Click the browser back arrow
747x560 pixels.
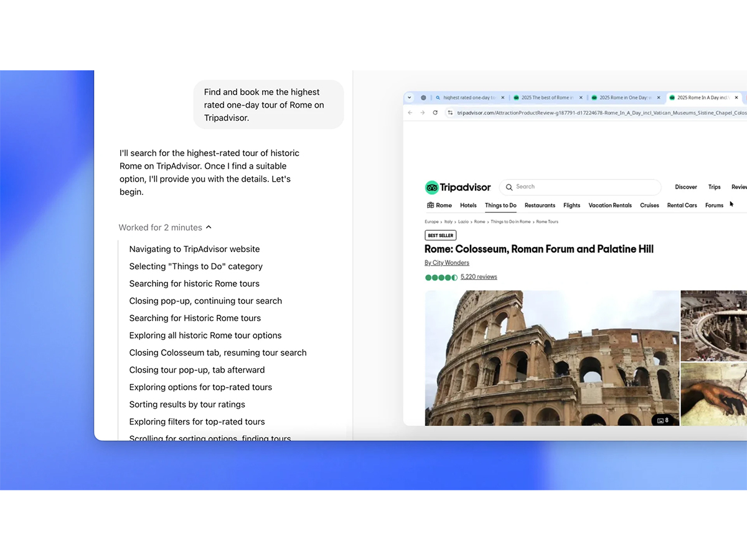410,113
